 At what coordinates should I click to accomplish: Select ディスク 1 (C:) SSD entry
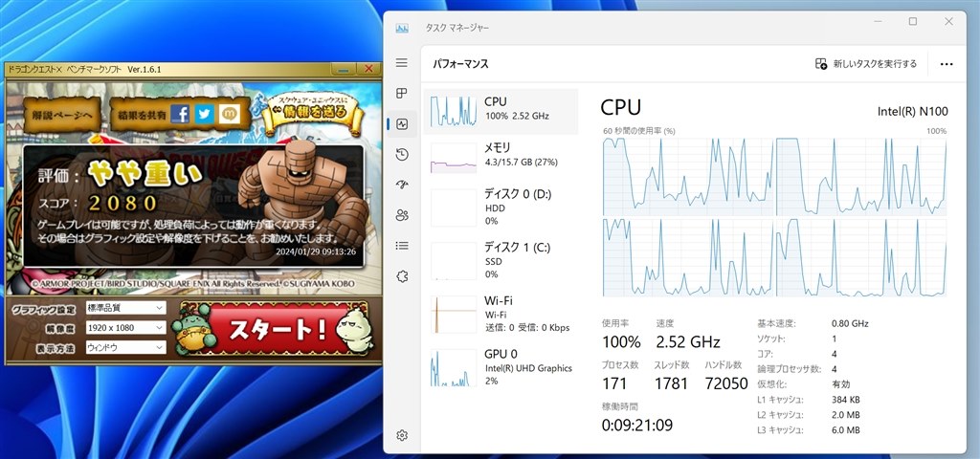501,260
